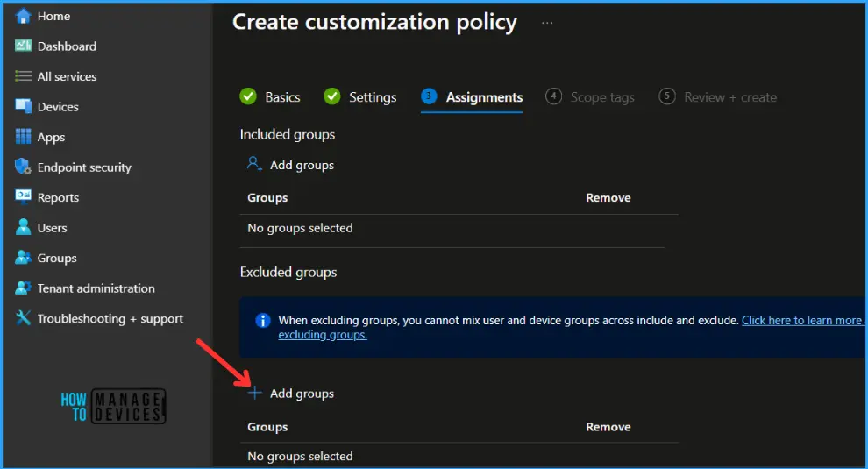Click the Groups people icon

(23, 258)
